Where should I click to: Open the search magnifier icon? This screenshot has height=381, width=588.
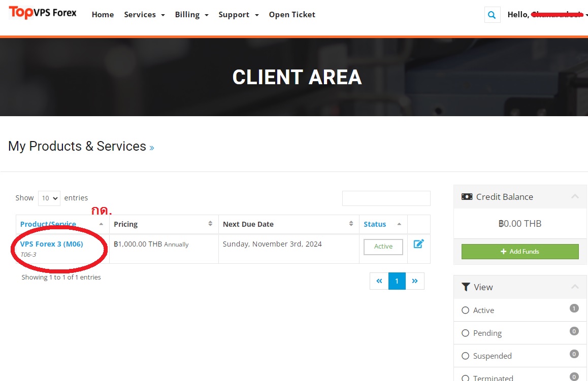(492, 15)
